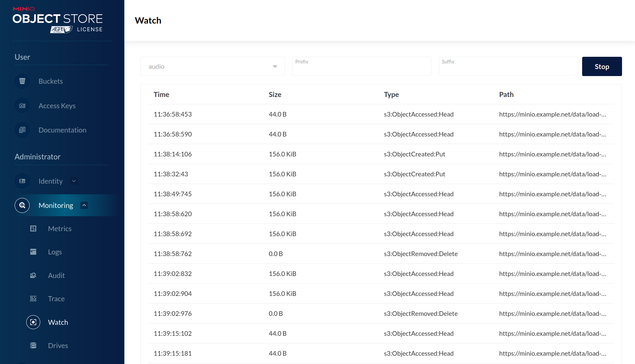Screen dimensions: 635x364
Task: Expand the Identity submenu chevron
Action: coord(74,181)
